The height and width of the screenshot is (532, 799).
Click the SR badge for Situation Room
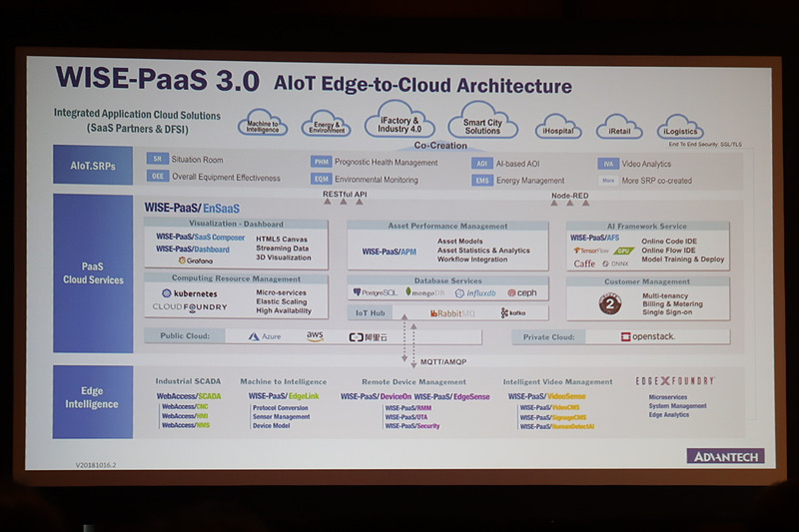pos(158,159)
